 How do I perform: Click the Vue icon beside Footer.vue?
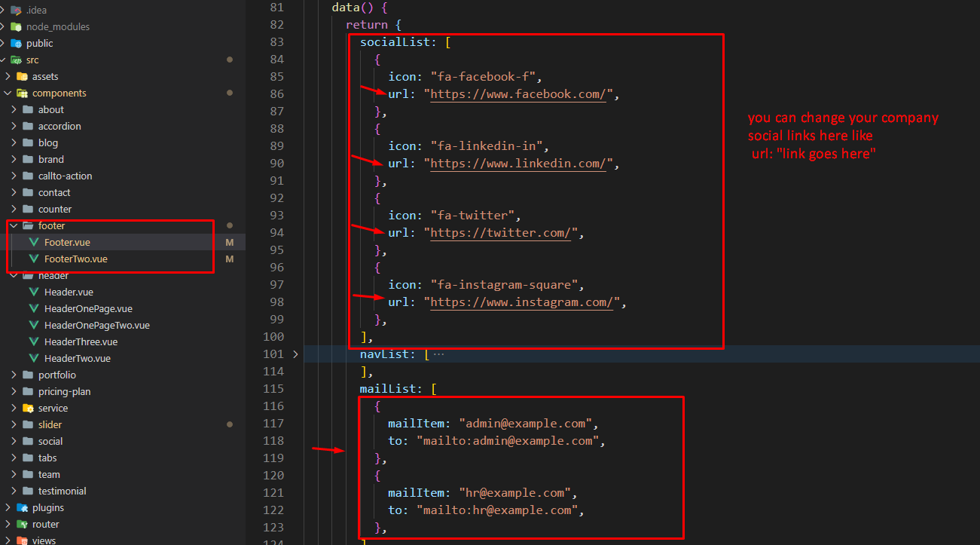33,242
